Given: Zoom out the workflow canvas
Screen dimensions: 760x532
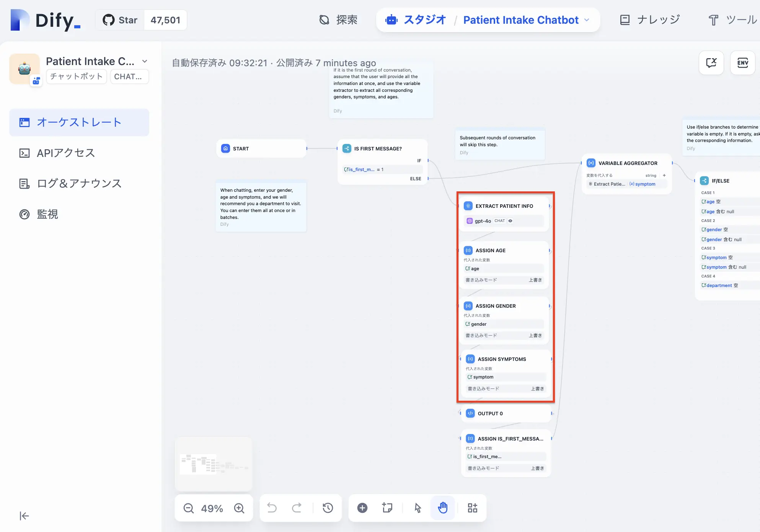Looking at the screenshot, I should click(189, 508).
